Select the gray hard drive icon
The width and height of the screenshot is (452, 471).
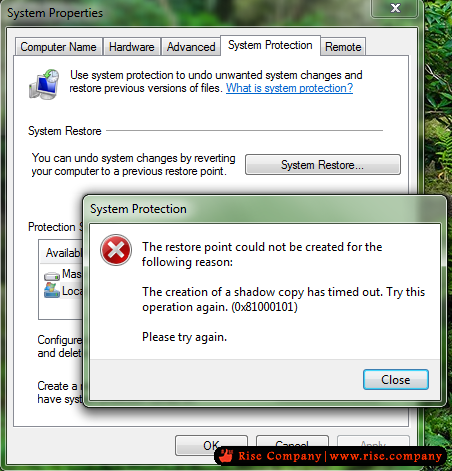52,276
